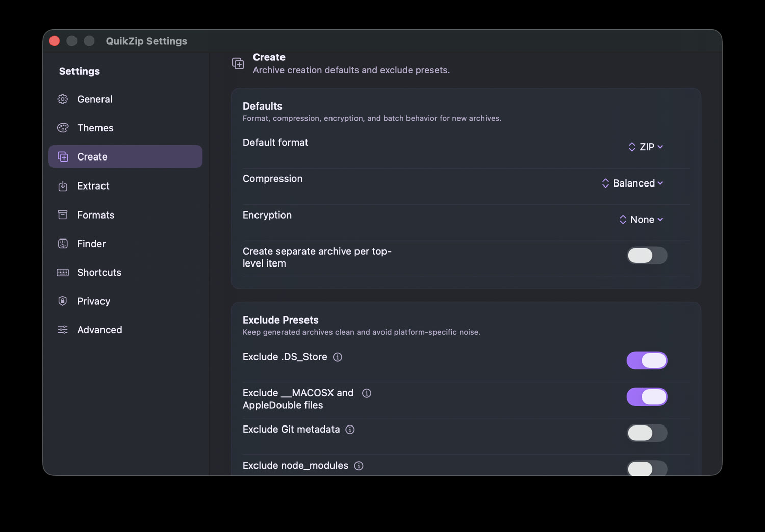Click the Advanced sliders icon
765x532 pixels.
(63, 330)
